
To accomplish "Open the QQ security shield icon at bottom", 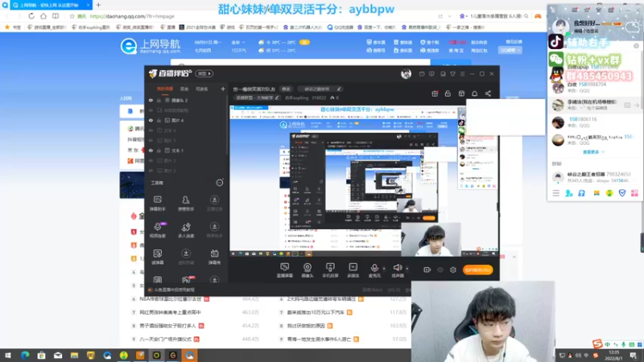I will point(622,193).
